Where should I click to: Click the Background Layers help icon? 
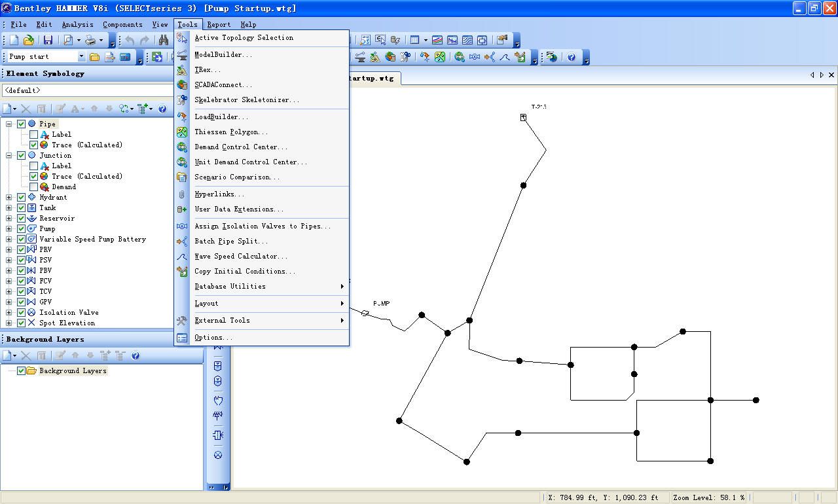tap(136, 355)
